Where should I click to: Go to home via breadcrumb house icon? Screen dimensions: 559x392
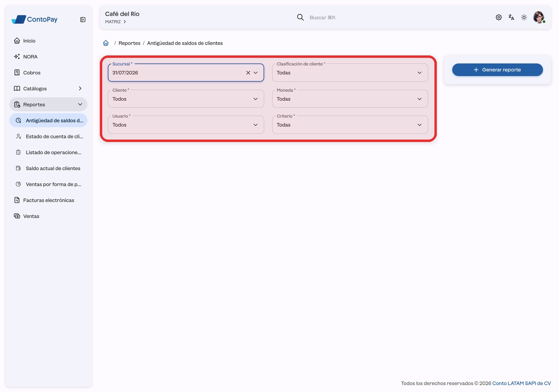click(106, 43)
